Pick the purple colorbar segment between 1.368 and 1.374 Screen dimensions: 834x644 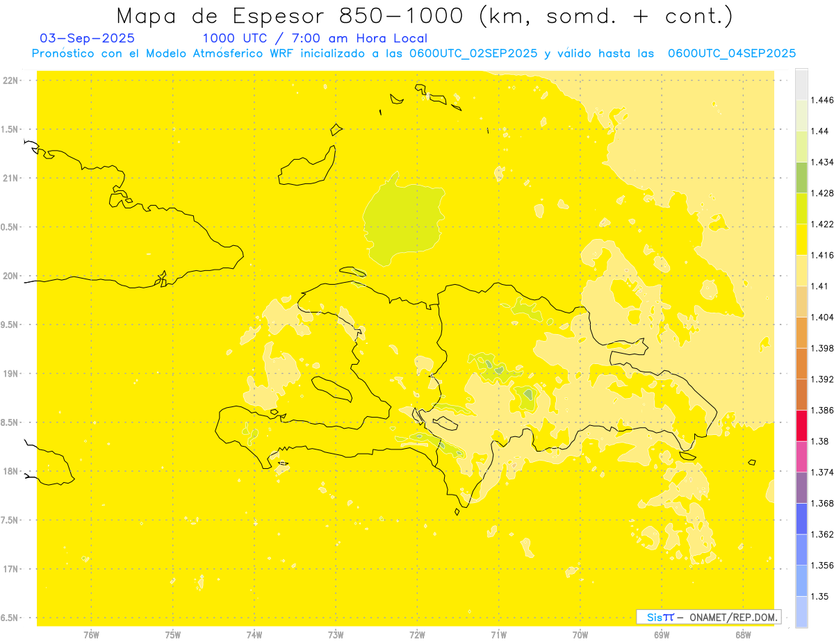(801, 488)
